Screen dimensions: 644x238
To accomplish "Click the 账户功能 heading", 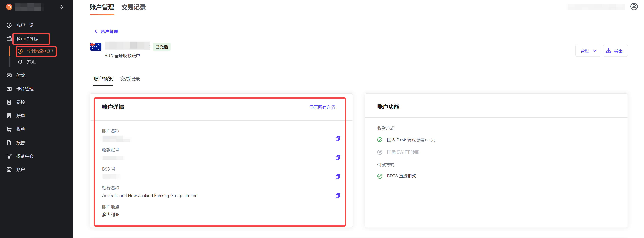I will click(x=388, y=107).
